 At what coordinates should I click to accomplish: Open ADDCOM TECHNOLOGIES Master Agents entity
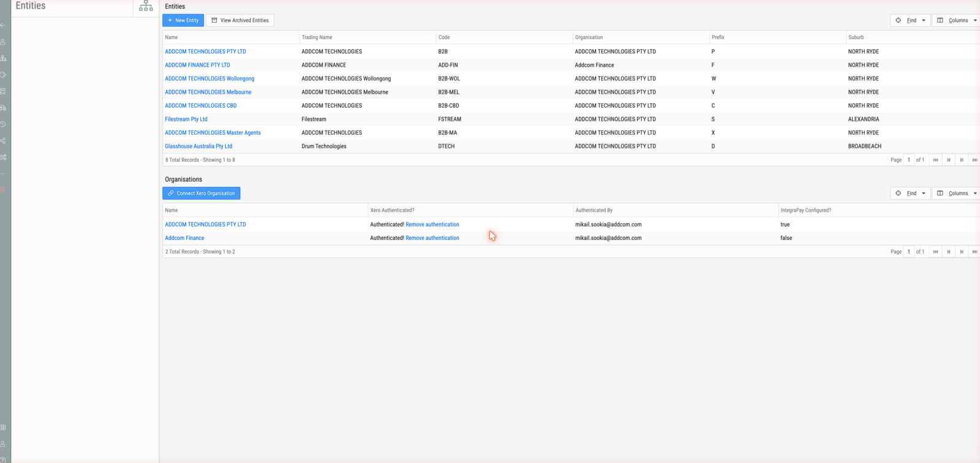click(x=213, y=132)
